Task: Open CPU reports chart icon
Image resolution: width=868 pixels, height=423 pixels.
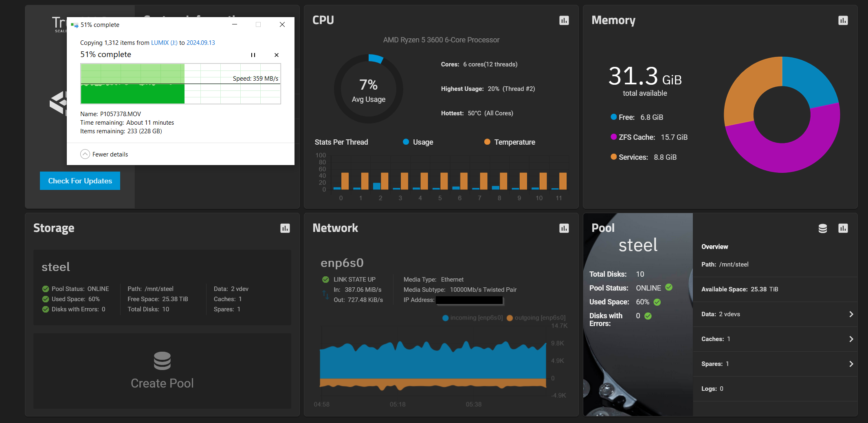Action: (x=564, y=20)
